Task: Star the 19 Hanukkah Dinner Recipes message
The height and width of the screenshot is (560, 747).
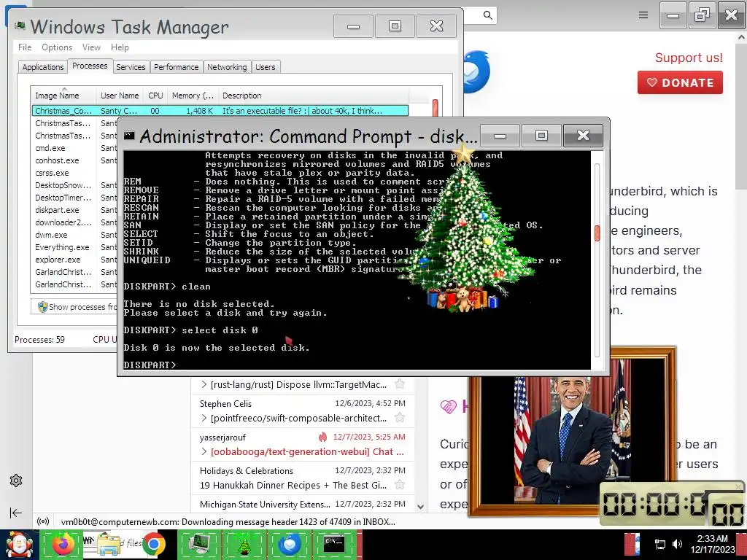Action: (400, 485)
